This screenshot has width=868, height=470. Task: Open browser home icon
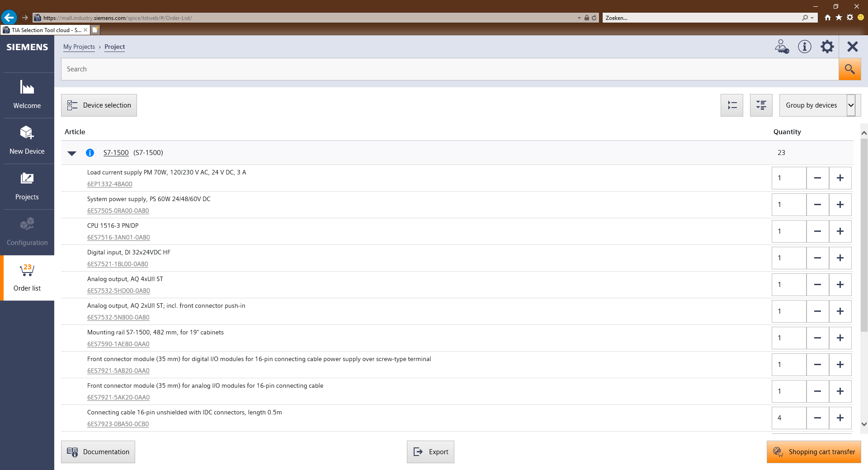tap(827, 18)
